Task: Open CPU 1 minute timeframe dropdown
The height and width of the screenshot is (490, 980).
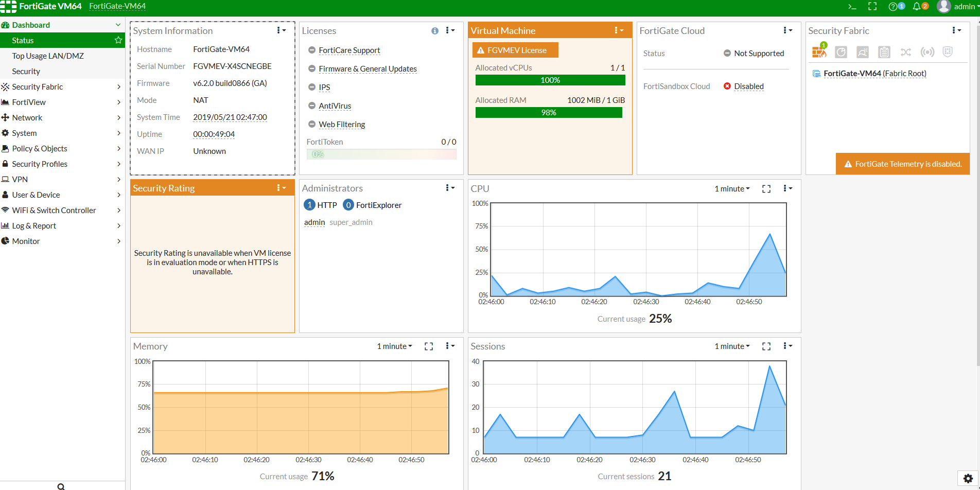Action: (x=732, y=189)
